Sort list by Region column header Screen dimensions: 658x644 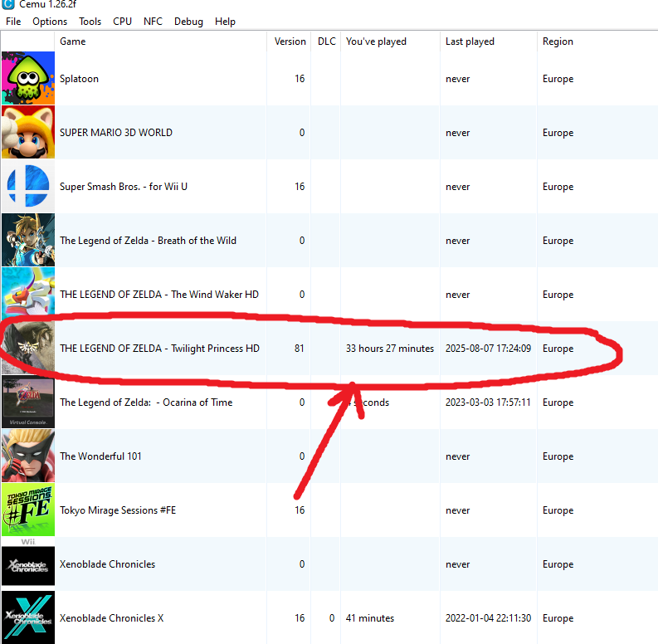click(558, 41)
